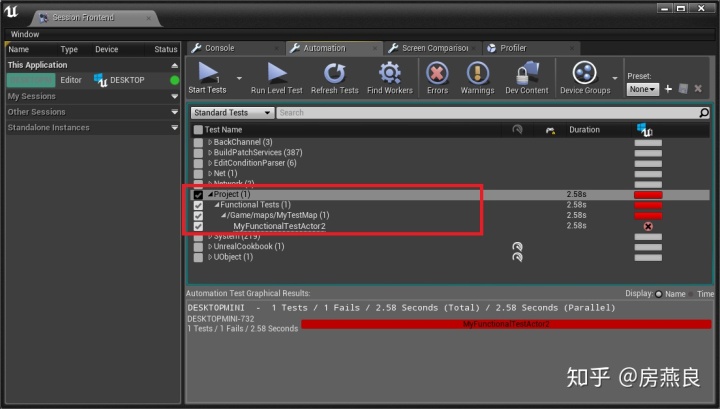Click the Windows platform column header icon
This screenshot has height=409, width=720.
[x=645, y=130]
